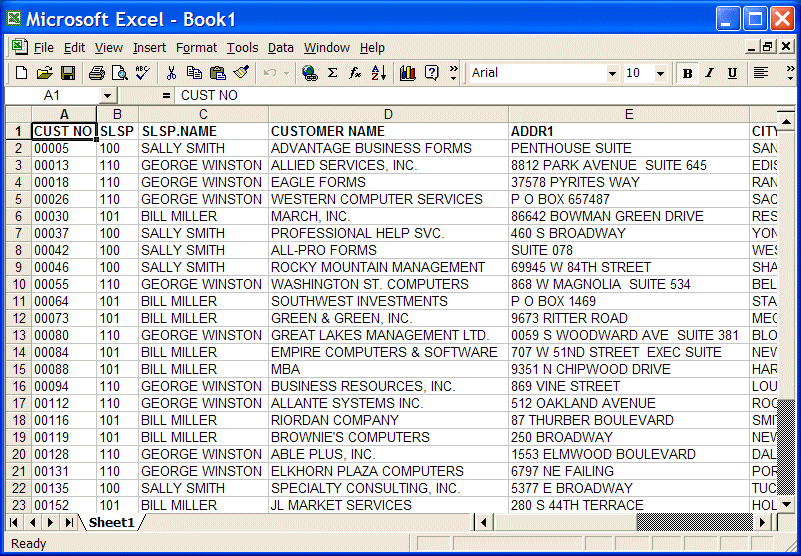801x556 pixels.
Task: Click the Cut scissors icon
Action: 171,73
